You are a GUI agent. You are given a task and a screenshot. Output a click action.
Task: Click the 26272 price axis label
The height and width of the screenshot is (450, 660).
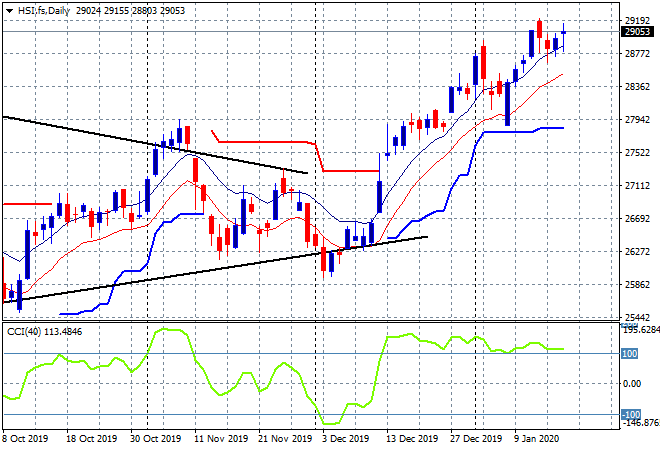pos(637,252)
